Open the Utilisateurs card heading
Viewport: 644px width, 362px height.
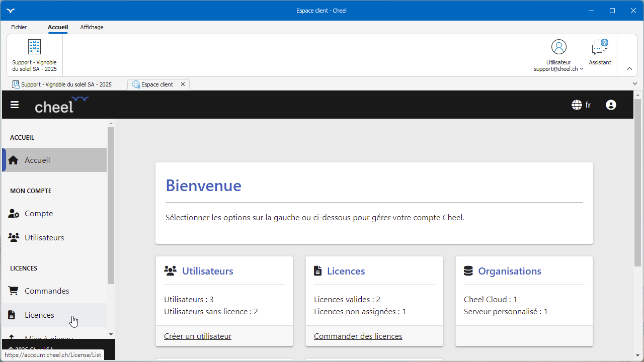[208, 271]
